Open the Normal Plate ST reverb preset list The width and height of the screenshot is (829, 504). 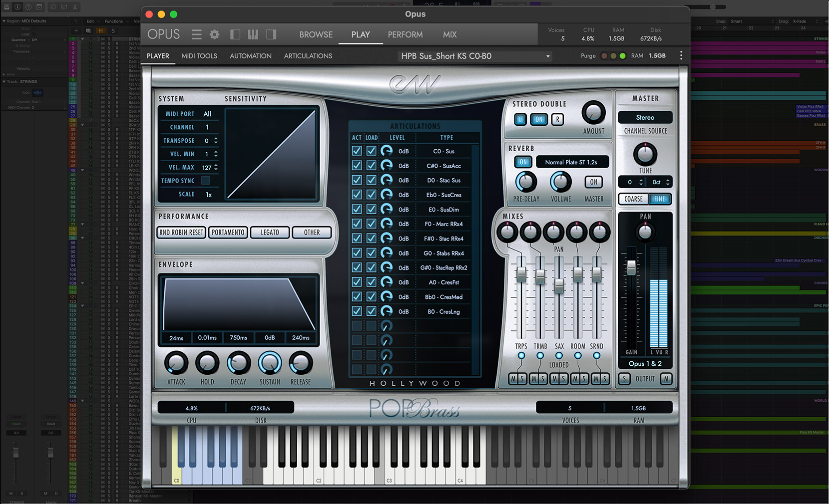(572, 162)
